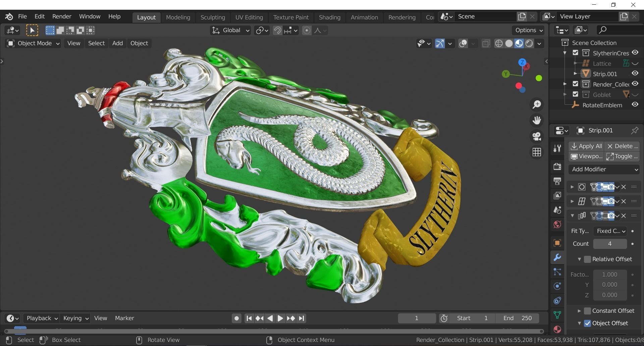Open the Modifiers wrench tab
This screenshot has width=644, height=346.
coord(557,257)
